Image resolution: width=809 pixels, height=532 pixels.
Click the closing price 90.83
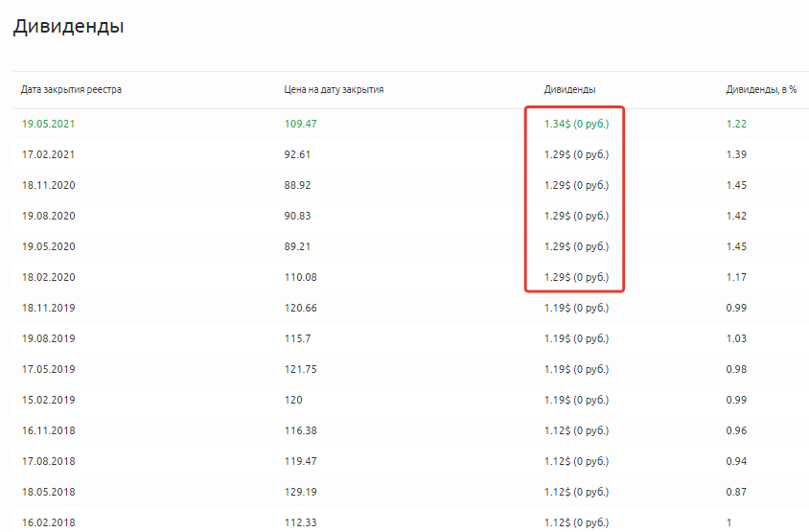(297, 216)
